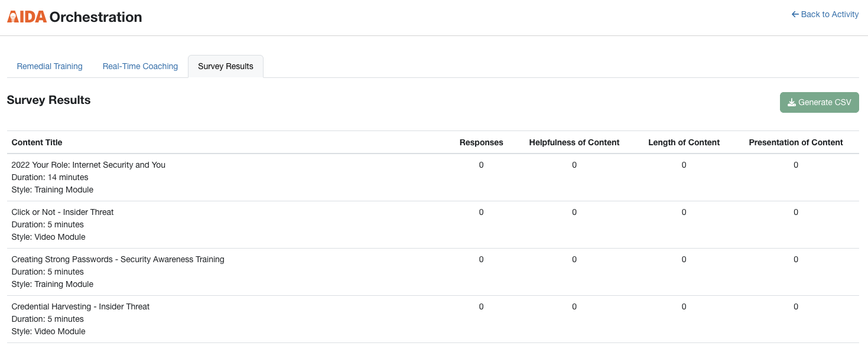Click the AIDA Orchestration logo
Image resolution: width=868 pixels, height=346 pixels.
pyautogui.click(x=74, y=17)
